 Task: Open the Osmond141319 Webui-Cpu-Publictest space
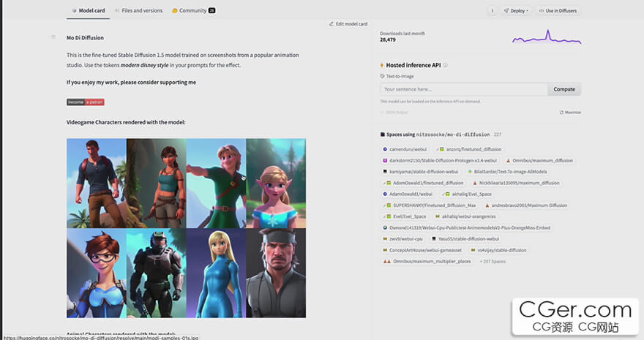point(467,227)
